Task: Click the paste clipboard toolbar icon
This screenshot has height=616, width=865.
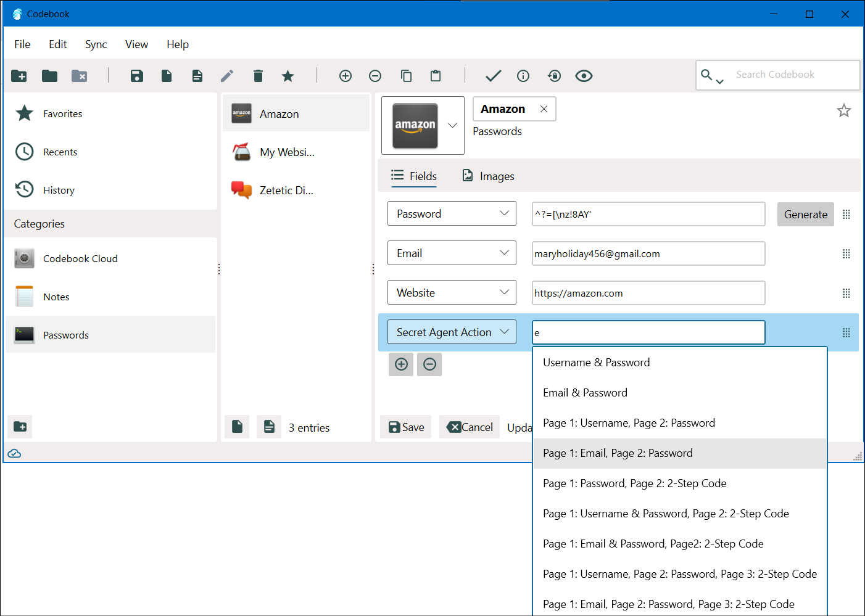Action: tap(436, 76)
